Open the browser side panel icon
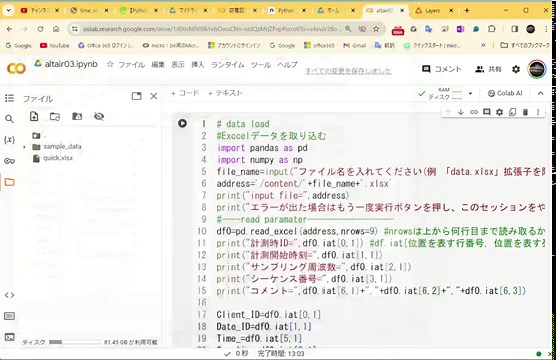Screen dimensions: 556x360 [x=515, y=29]
